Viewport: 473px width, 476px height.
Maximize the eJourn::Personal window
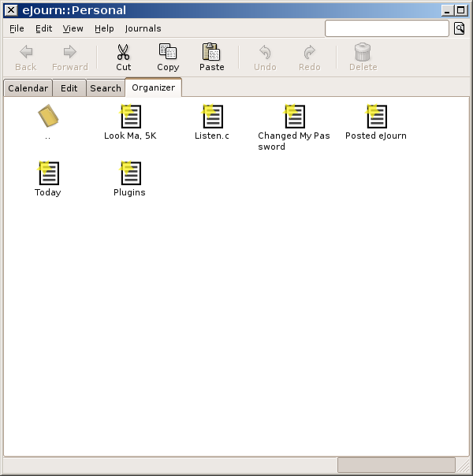point(460,10)
